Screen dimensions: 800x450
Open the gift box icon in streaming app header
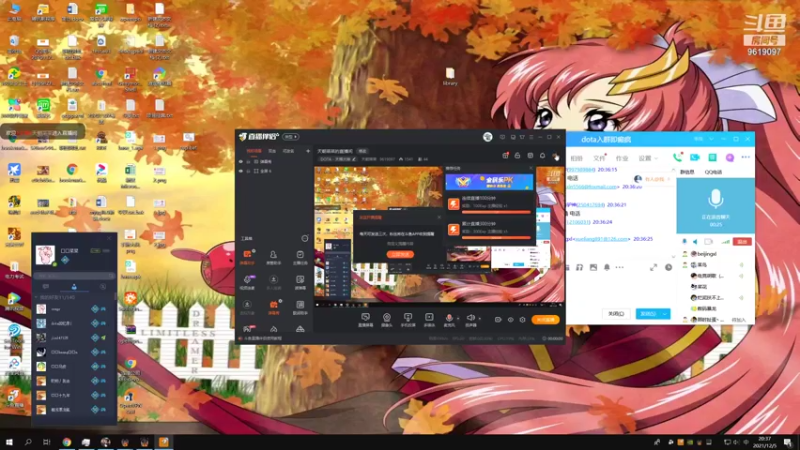(505, 156)
